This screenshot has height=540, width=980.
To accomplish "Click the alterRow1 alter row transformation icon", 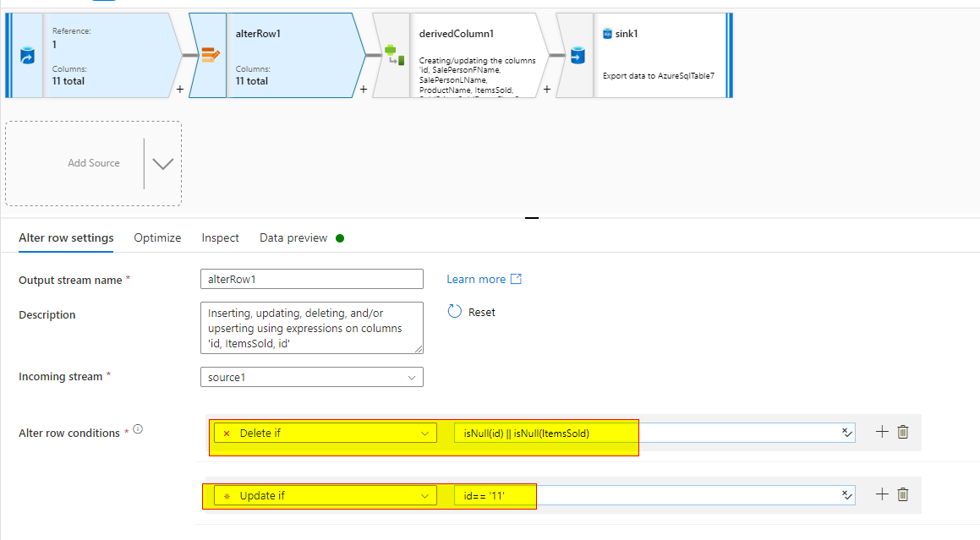I will click(211, 55).
